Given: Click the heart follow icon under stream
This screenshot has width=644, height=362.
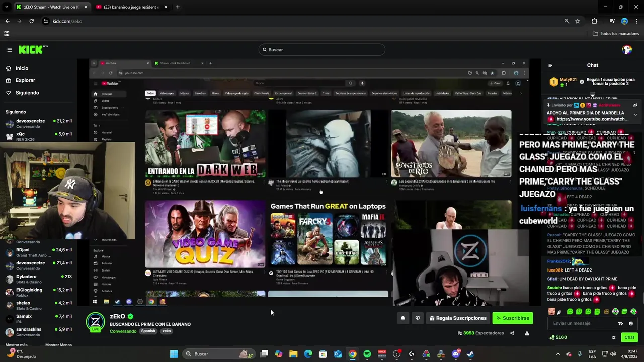Looking at the screenshot, I should 418,318.
